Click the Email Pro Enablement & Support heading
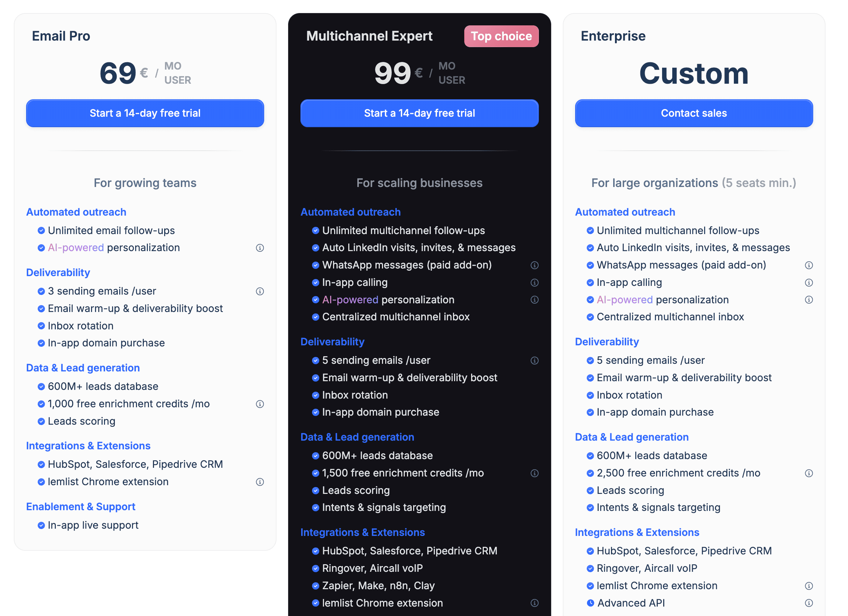 tap(81, 507)
